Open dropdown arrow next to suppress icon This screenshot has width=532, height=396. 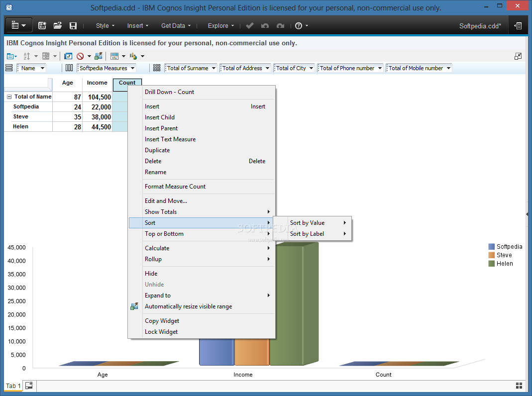tap(89, 56)
